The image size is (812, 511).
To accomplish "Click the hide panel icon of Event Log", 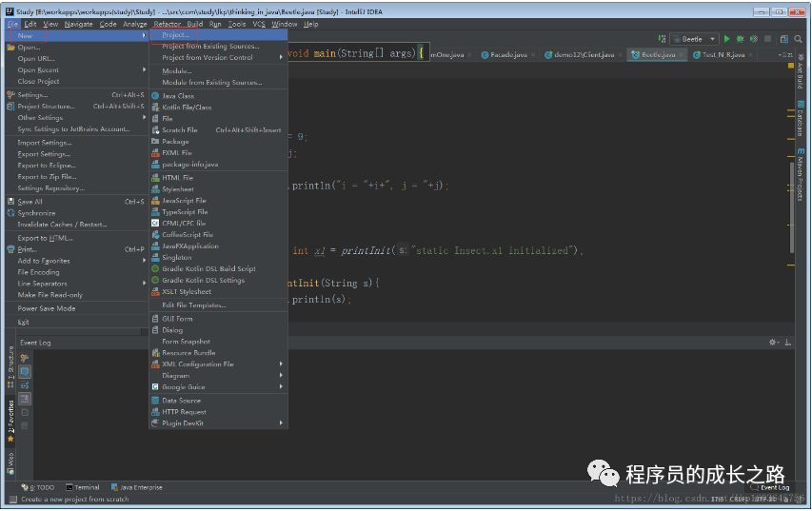I will tap(787, 343).
